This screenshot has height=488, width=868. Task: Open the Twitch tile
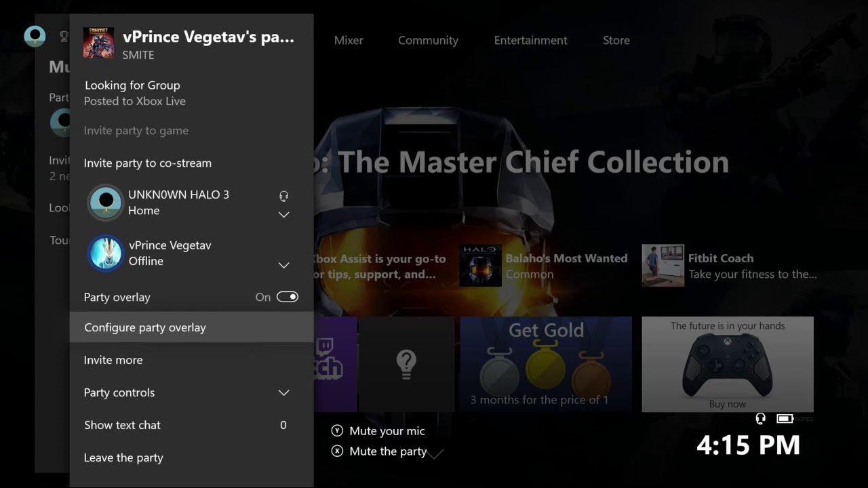point(335,364)
